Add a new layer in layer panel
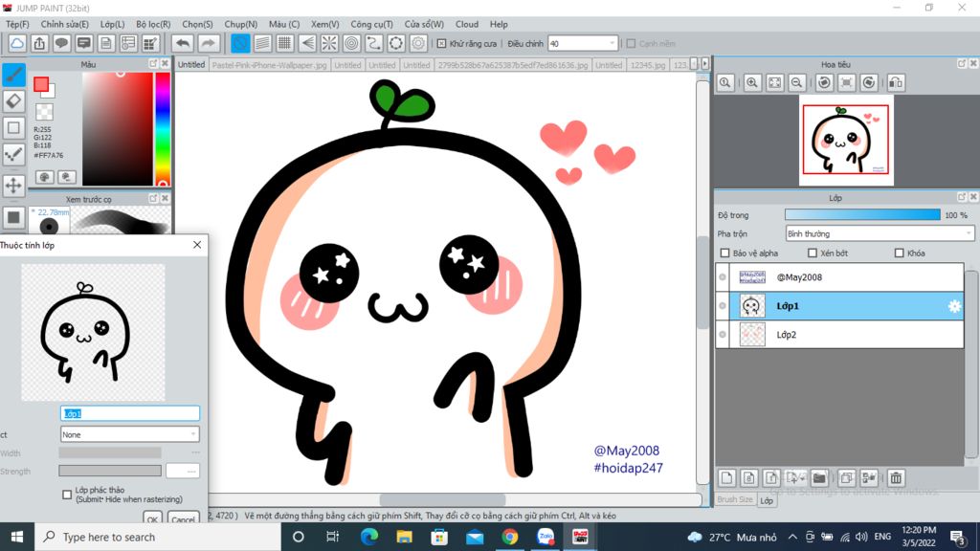The width and height of the screenshot is (980, 551). pos(726,478)
